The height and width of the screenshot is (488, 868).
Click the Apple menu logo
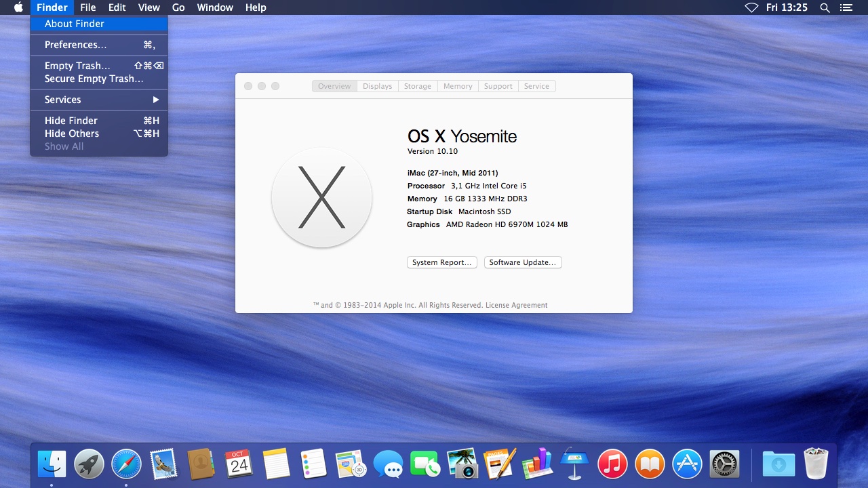[x=18, y=7]
